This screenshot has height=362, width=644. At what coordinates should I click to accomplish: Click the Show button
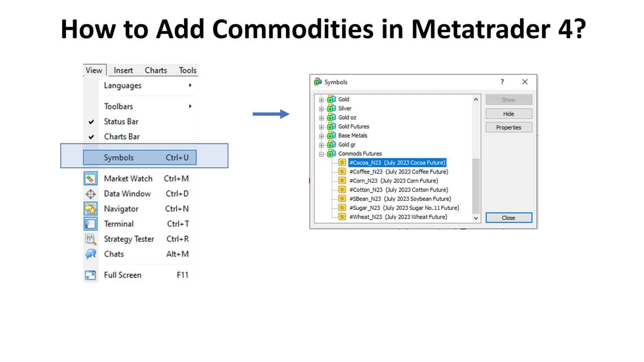[x=509, y=100]
